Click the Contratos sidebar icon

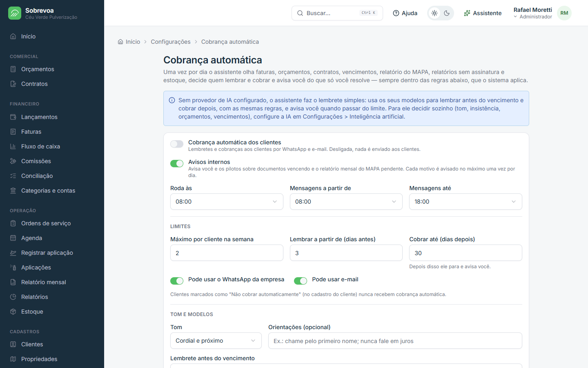click(x=13, y=84)
